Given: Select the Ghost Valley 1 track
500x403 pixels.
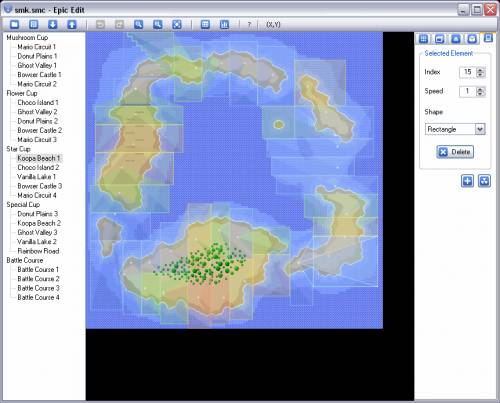Looking at the screenshot, I should pyautogui.click(x=37, y=65).
